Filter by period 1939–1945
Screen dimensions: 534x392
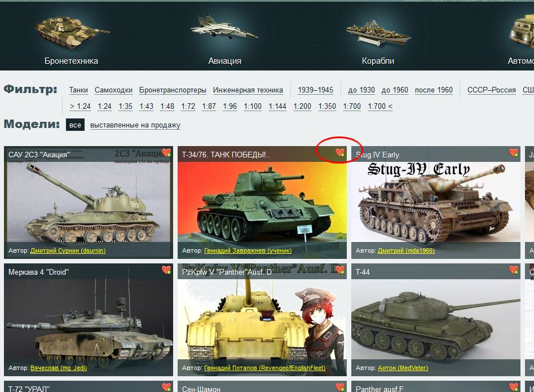coord(315,90)
